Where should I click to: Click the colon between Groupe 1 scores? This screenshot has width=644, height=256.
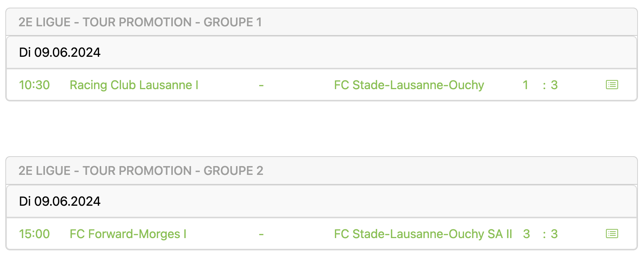544,86
